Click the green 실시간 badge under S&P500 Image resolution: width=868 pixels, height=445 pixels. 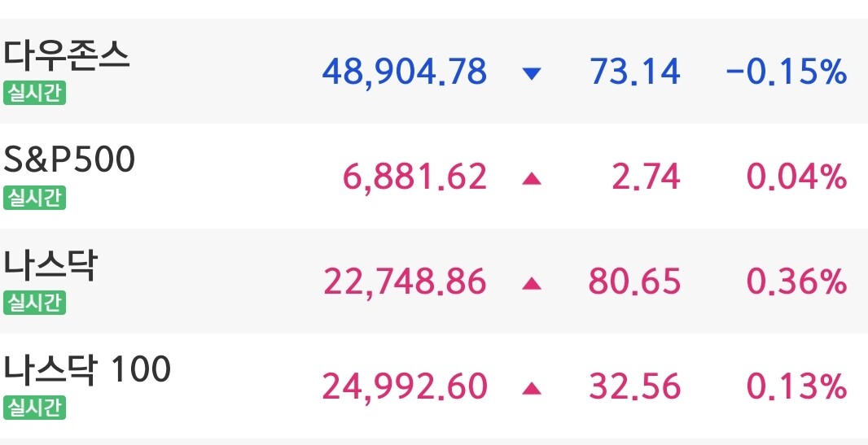pos(34,198)
